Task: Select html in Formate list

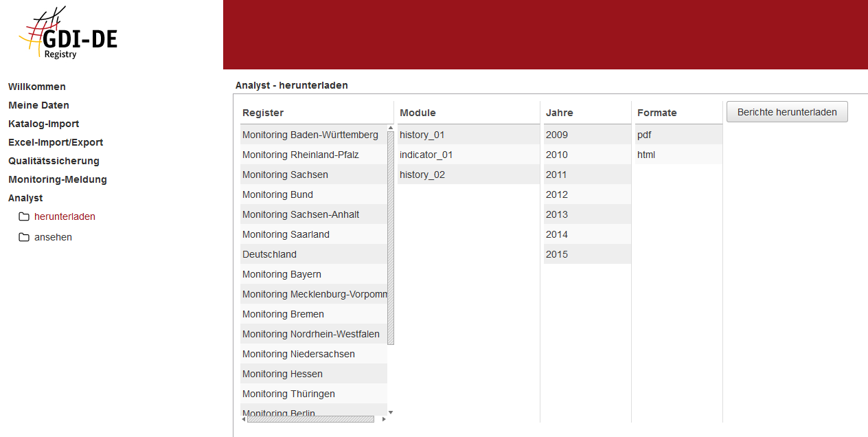Action: [646, 155]
